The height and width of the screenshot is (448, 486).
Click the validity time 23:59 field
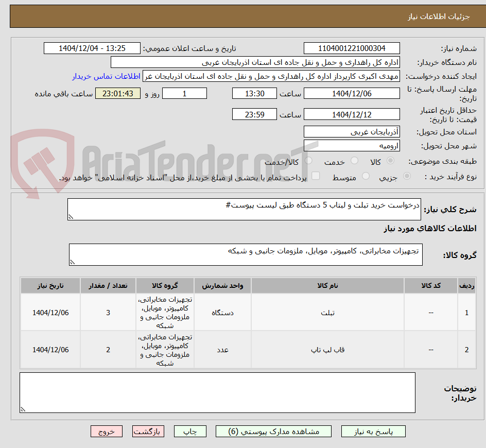coord(254,114)
